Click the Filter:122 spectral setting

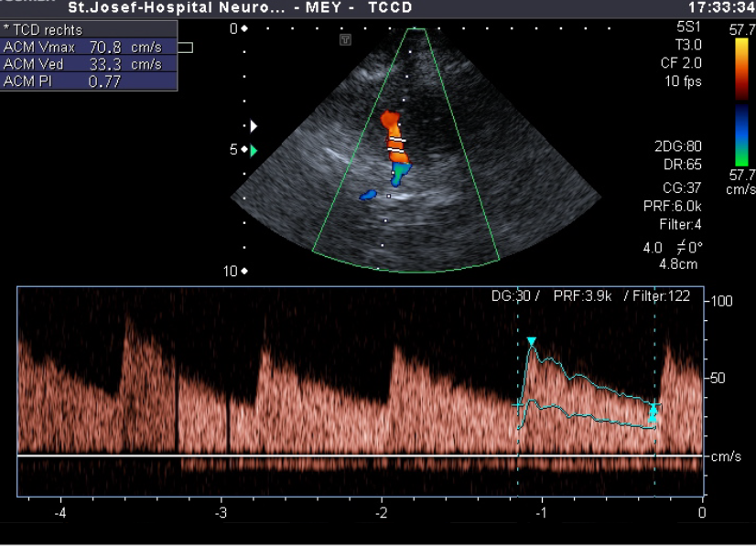tap(661, 296)
